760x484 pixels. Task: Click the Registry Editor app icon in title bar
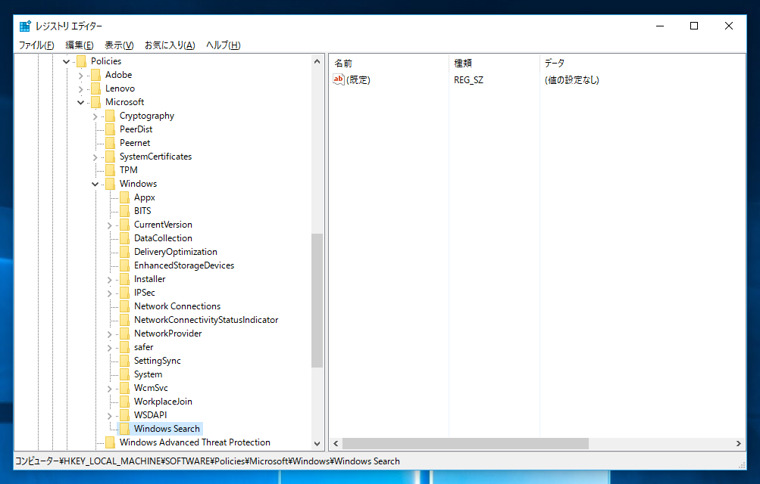25,26
